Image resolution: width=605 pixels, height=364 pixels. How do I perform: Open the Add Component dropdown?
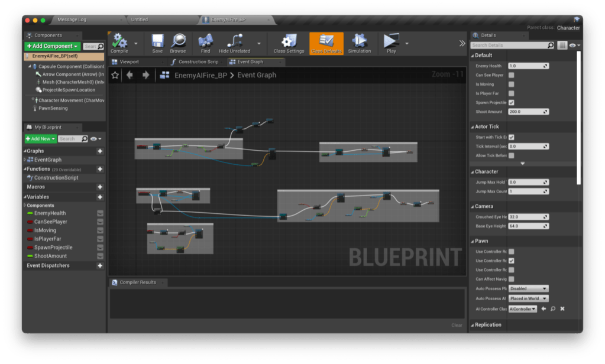(x=51, y=46)
